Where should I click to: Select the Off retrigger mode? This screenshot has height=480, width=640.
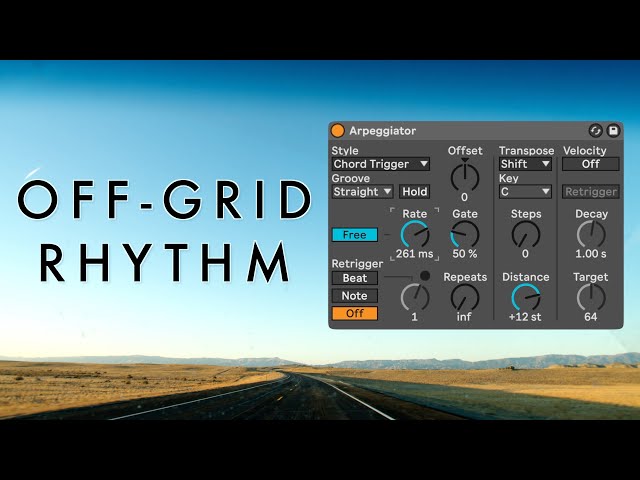click(355, 313)
